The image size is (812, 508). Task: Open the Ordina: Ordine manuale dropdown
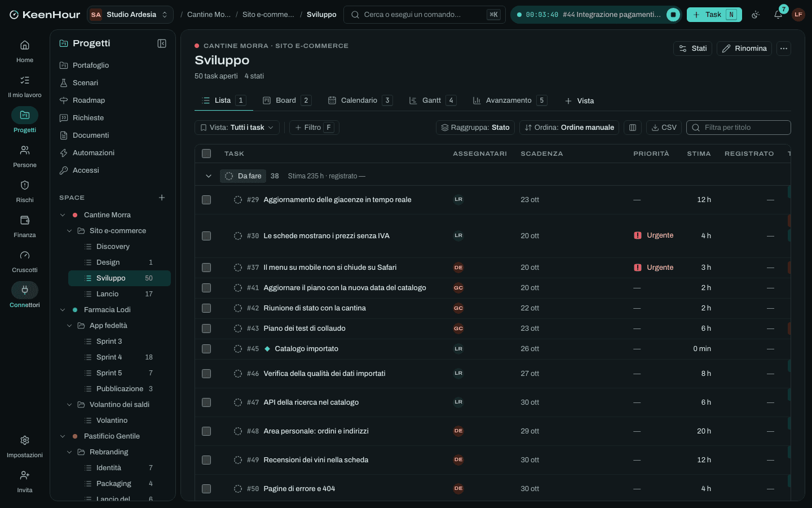(569, 128)
